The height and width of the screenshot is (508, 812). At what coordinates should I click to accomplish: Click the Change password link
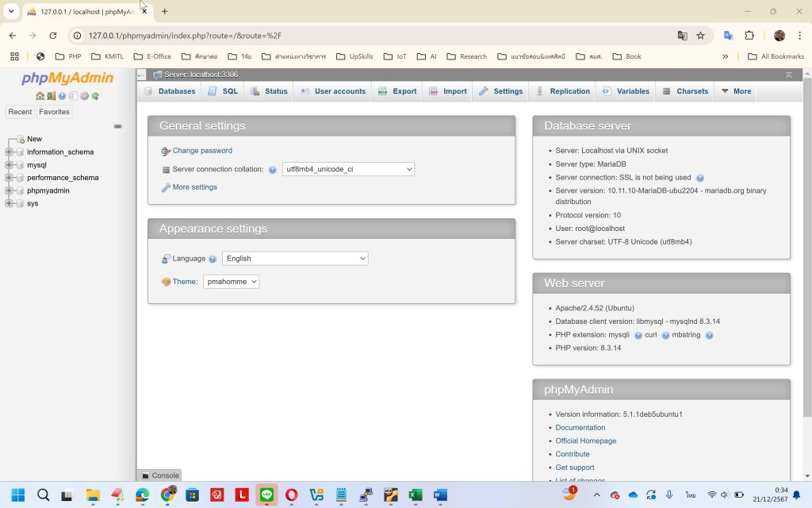(x=202, y=151)
